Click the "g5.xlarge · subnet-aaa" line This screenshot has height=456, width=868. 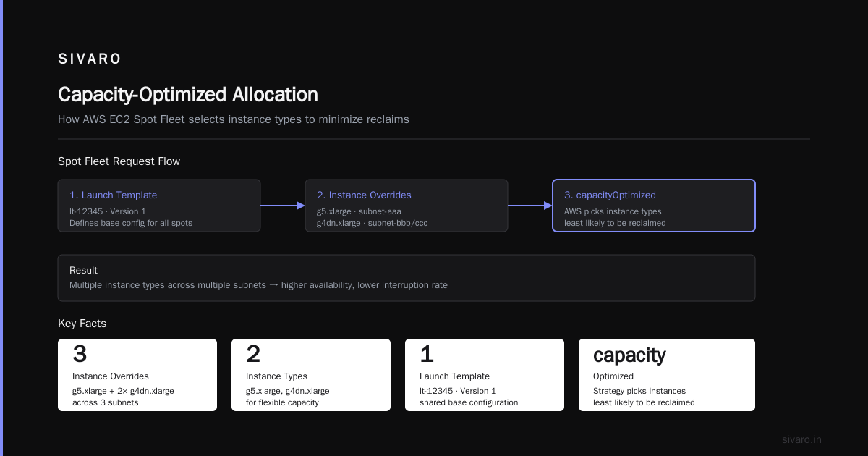pos(360,211)
